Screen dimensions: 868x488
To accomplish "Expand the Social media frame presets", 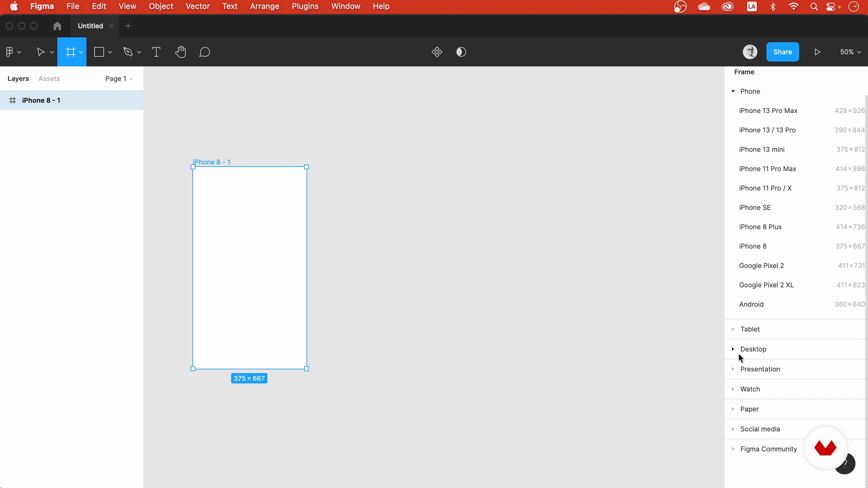I will tap(733, 429).
